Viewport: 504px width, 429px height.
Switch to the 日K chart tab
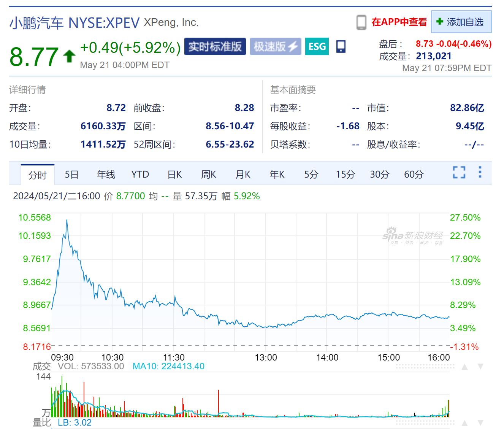[x=174, y=174]
